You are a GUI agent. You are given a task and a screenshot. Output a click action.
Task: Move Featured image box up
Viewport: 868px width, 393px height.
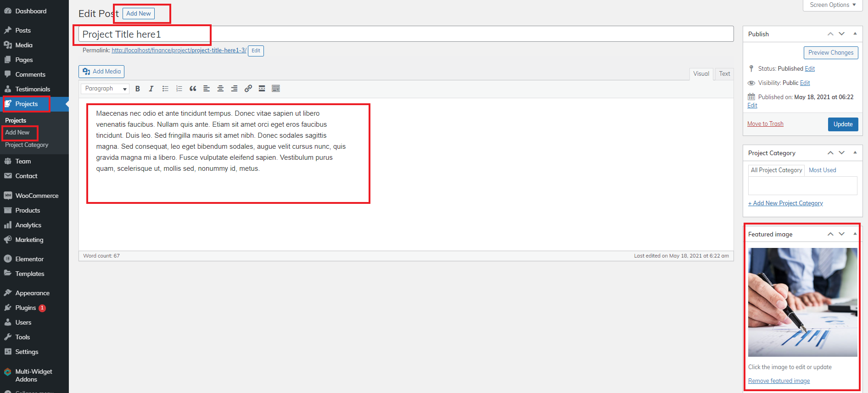(x=830, y=234)
